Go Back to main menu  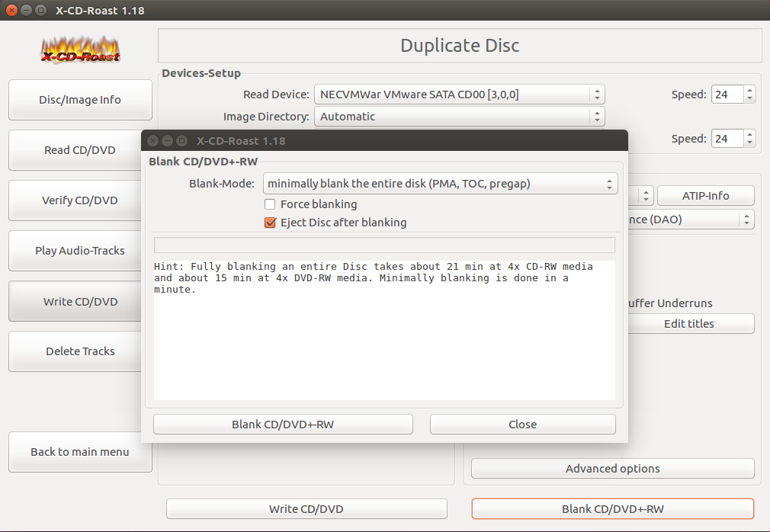(80, 452)
